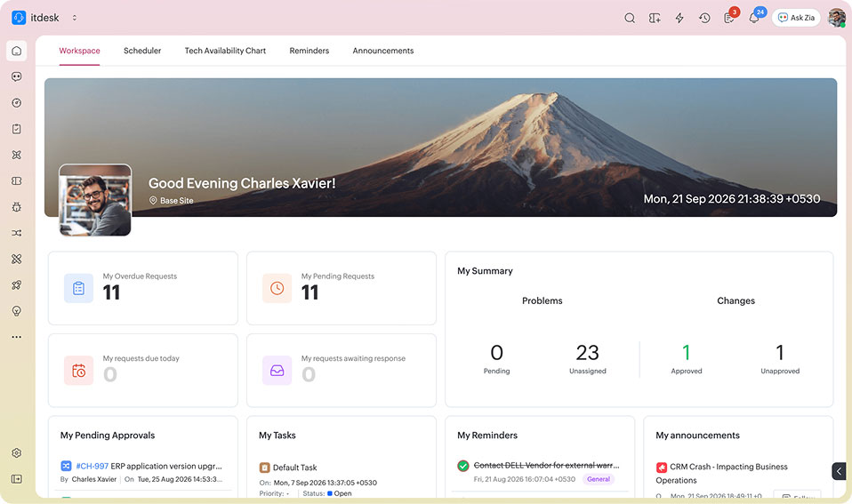
Task: Open the Reminders tab
Action: pyautogui.click(x=309, y=51)
